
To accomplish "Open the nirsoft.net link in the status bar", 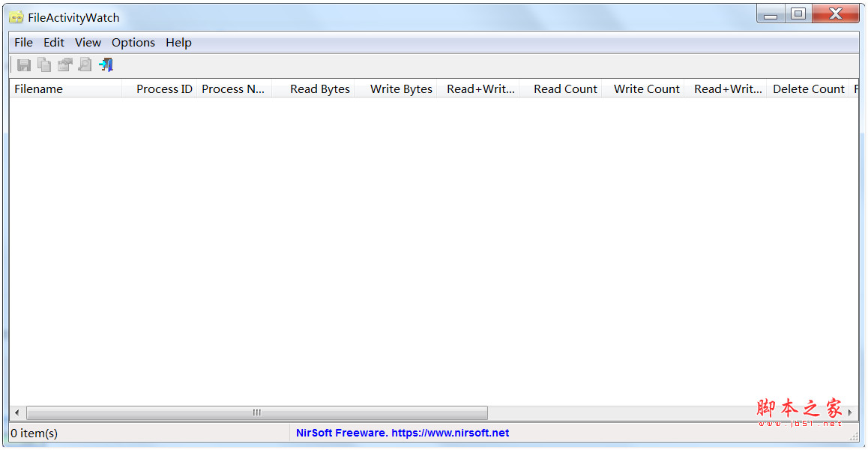I will (x=403, y=433).
